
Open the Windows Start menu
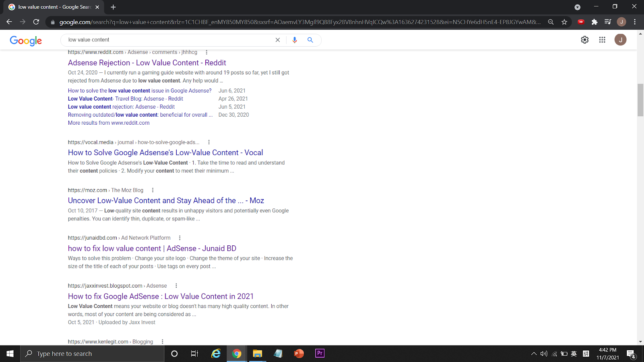point(10,354)
